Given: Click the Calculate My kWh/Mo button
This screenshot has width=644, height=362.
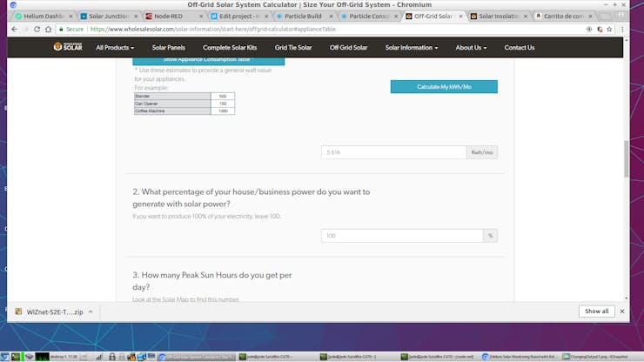Looking at the screenshot, I should point(444,87).
